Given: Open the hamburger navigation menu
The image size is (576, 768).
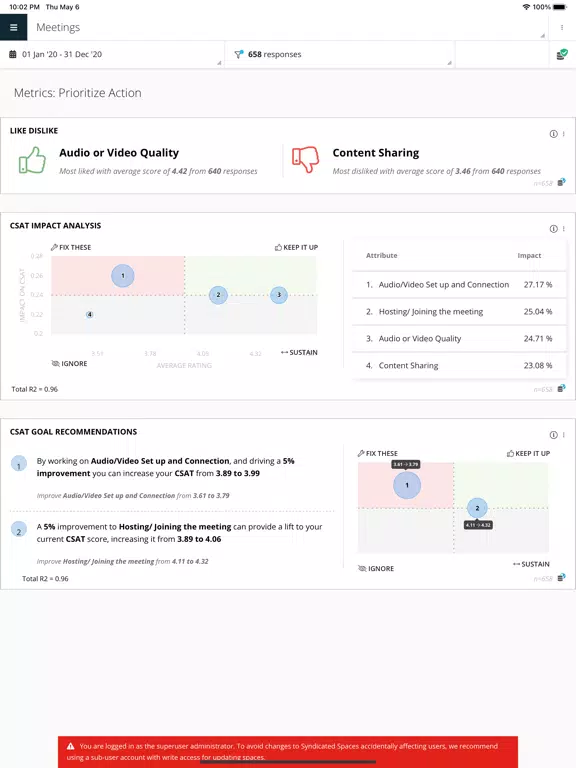Looking at the screenshot, I should (14, 27).
